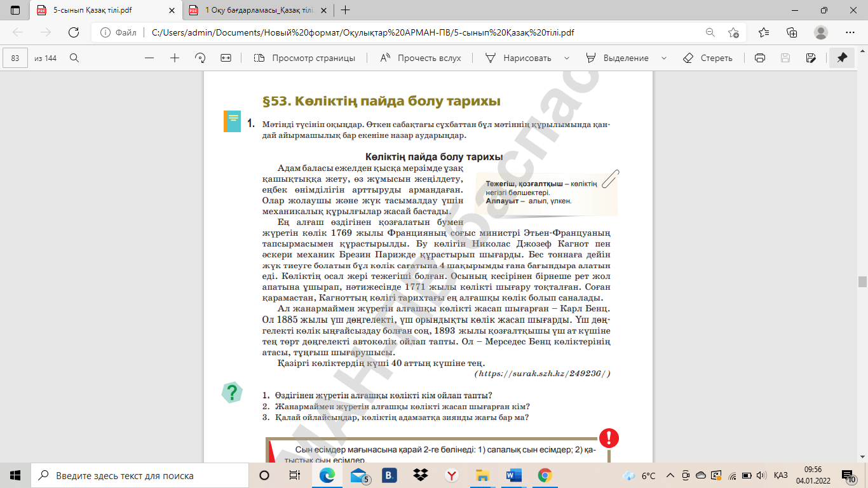Click the word Алпауыт in the side note
This screenshot has width=868, height=488.
coord(503,201)
